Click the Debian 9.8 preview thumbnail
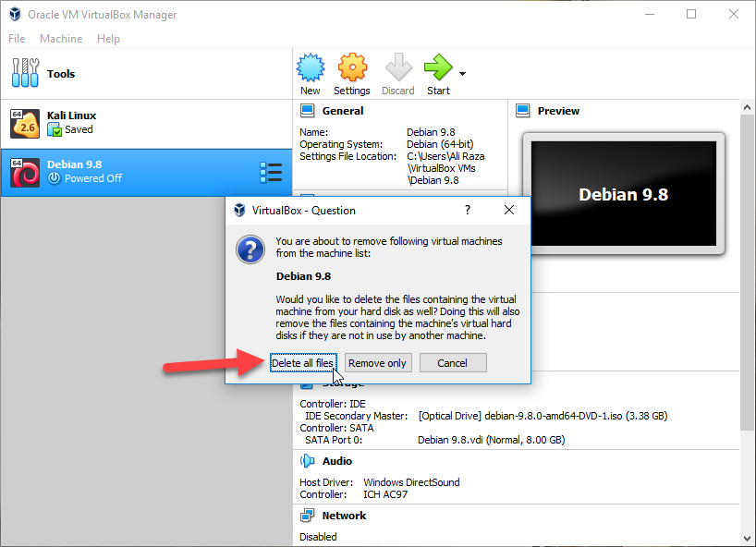 click(x=623, y=194)
